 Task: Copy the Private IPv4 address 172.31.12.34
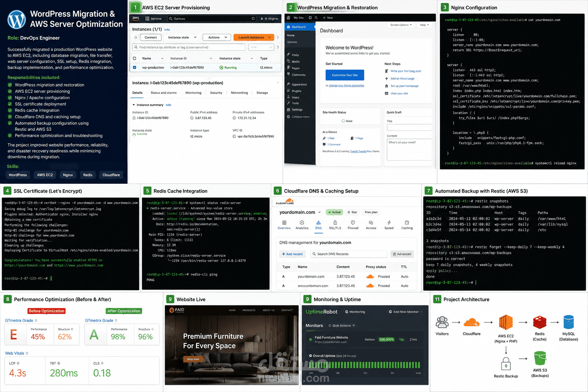tap(234, 118)
